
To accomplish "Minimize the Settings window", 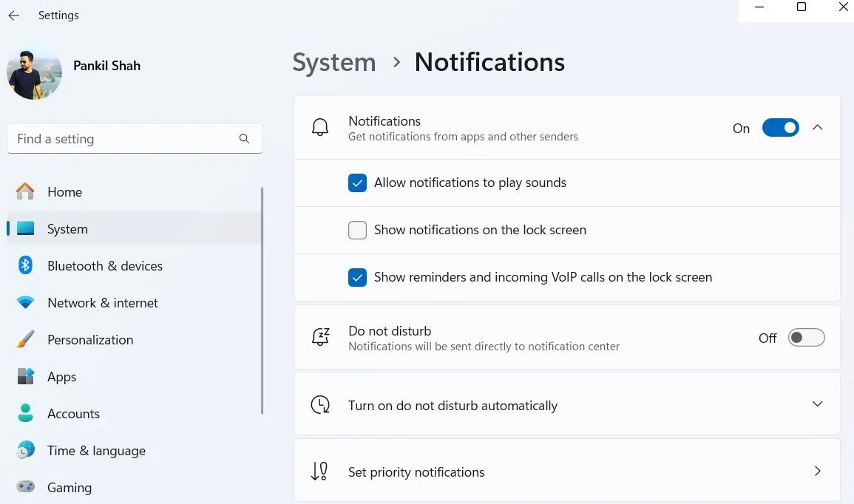I will (x=759, y=7).
